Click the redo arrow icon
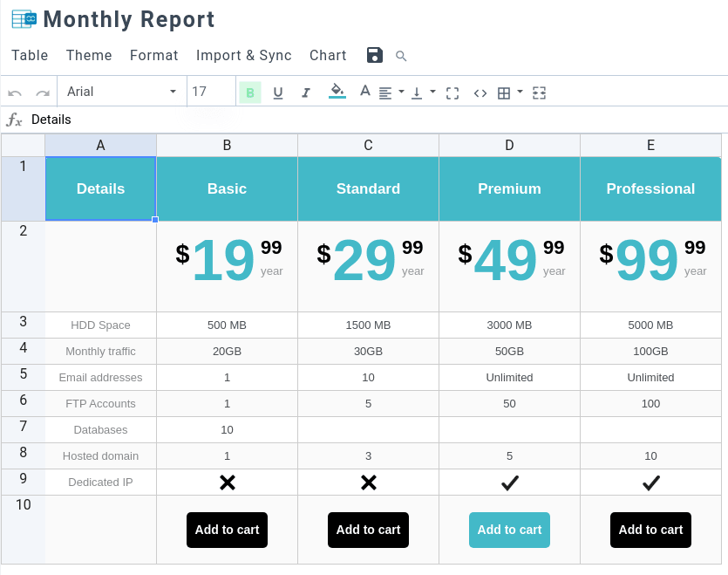 click(42, 92)
